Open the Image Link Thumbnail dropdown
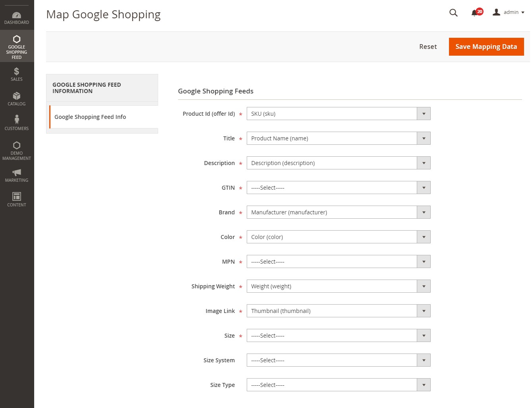 pos(339,311)
